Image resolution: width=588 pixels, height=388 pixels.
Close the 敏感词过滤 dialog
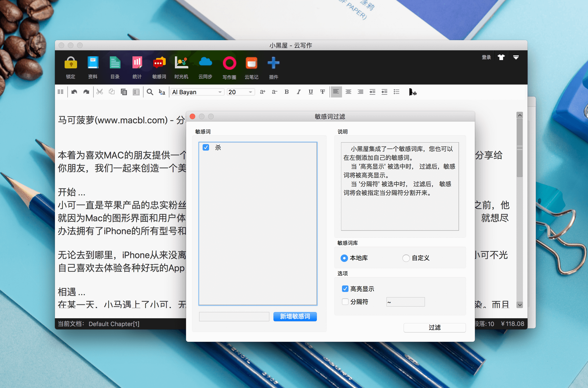[x=192, y=116]
